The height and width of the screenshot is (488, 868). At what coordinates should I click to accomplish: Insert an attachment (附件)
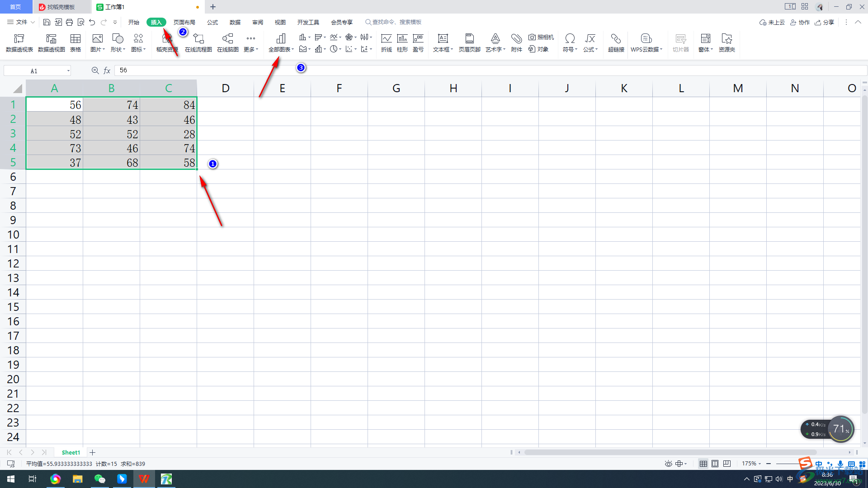coord(517,43)
